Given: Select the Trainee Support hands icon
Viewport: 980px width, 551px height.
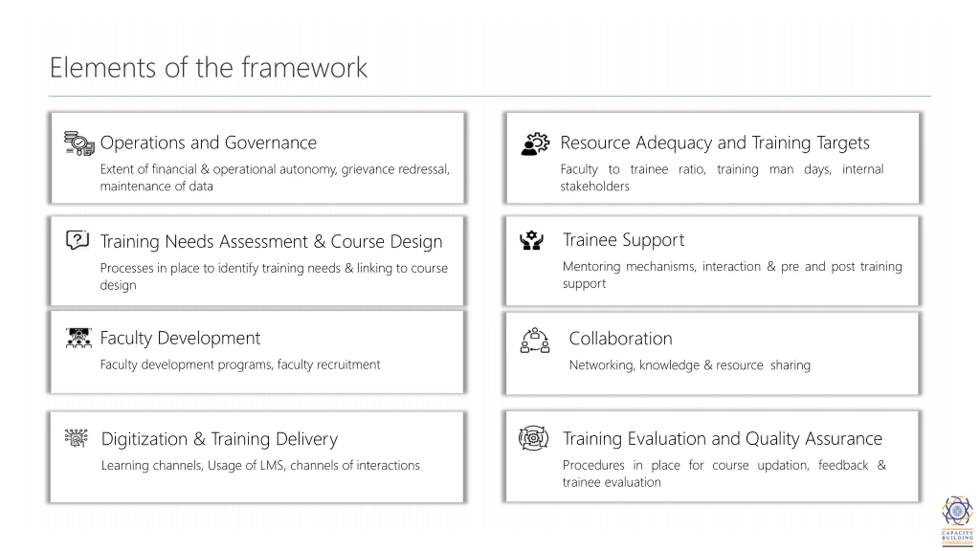Looking at the screenshot, I should point(531,240).
